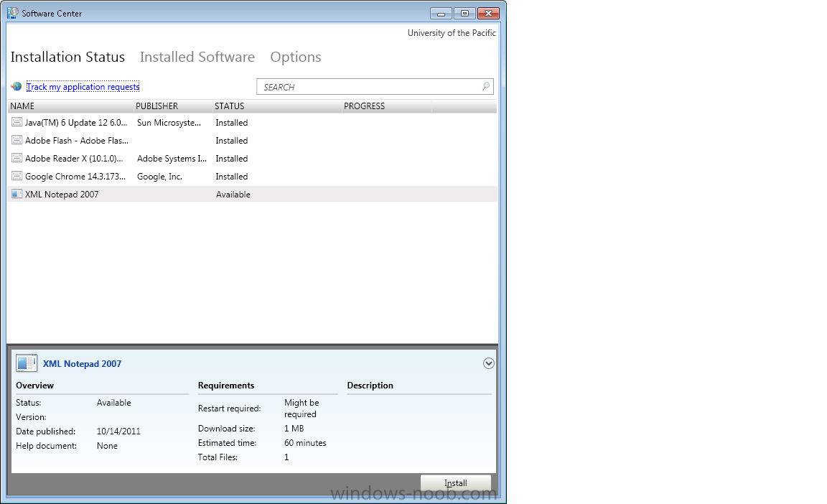The image size is (827, 504).
Task: Click the 10/14/2011 date published value
Action: [x=118, y=431]
